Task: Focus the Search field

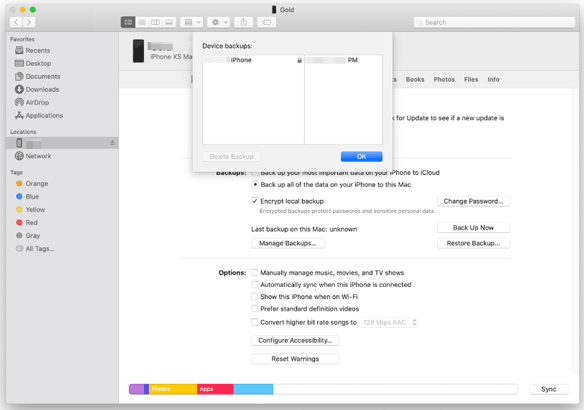Action: pyautogui.click(x=494, y=22)
